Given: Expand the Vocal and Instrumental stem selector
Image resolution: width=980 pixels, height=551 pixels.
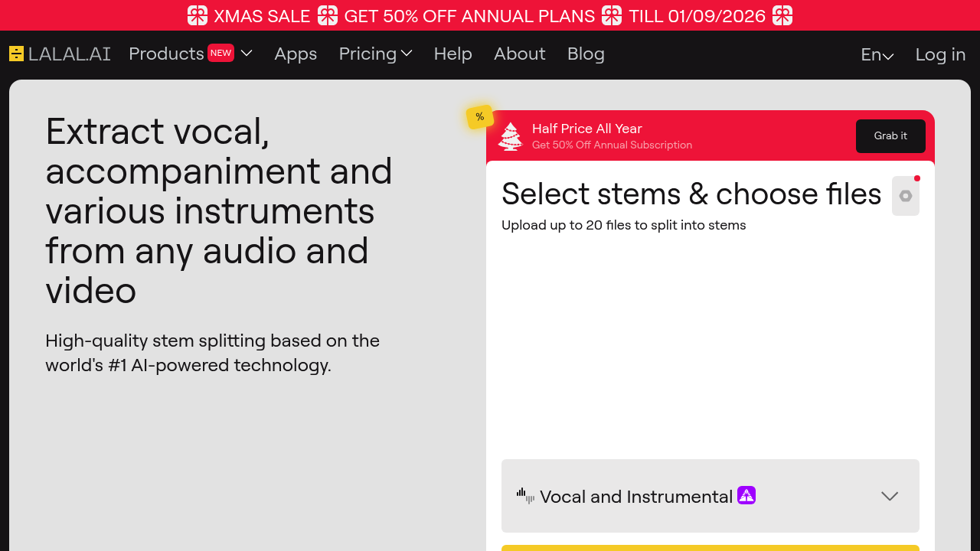Looking at the screenshot, I should click(889, 496).
